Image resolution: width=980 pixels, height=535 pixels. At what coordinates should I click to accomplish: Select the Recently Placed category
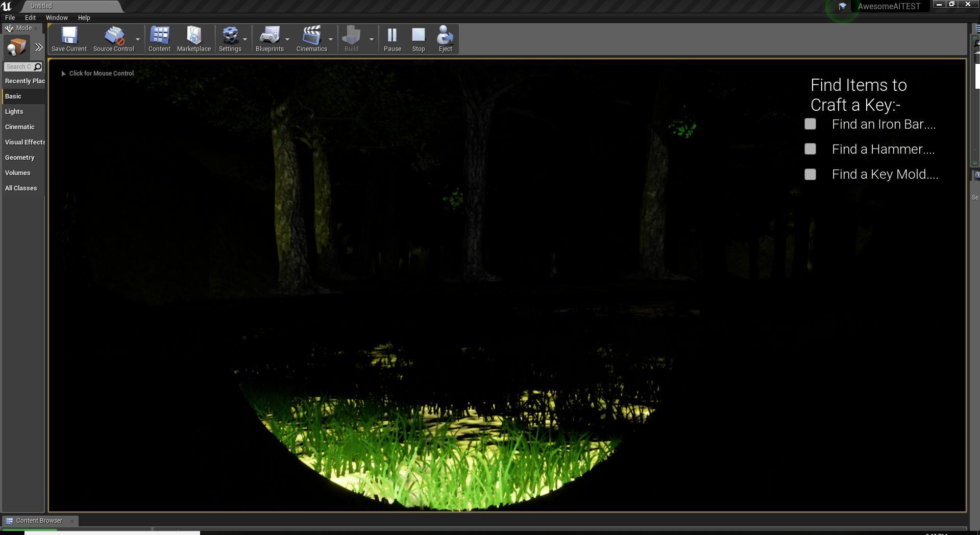(x=24, y=81)
